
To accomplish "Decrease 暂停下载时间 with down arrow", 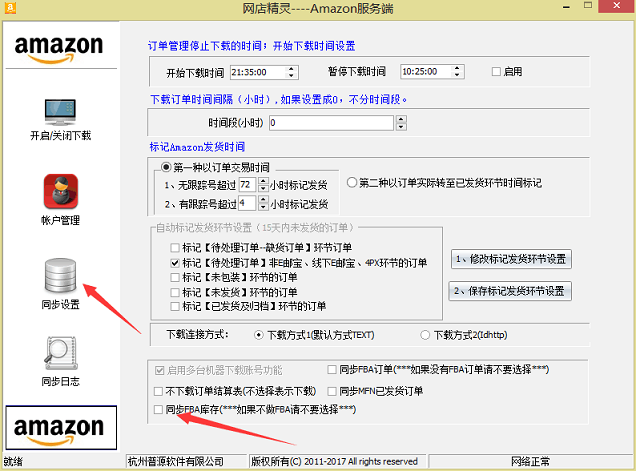I will point(457,75).
